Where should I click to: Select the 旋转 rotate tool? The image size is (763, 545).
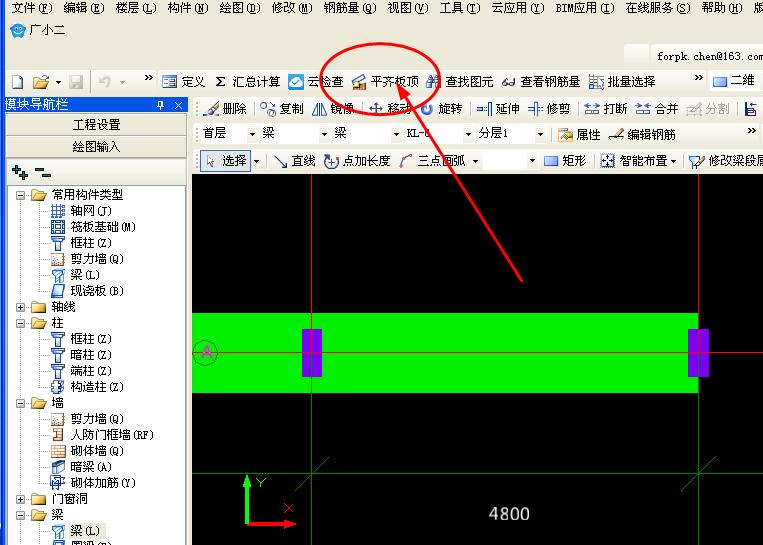click(x=441, y=109)
